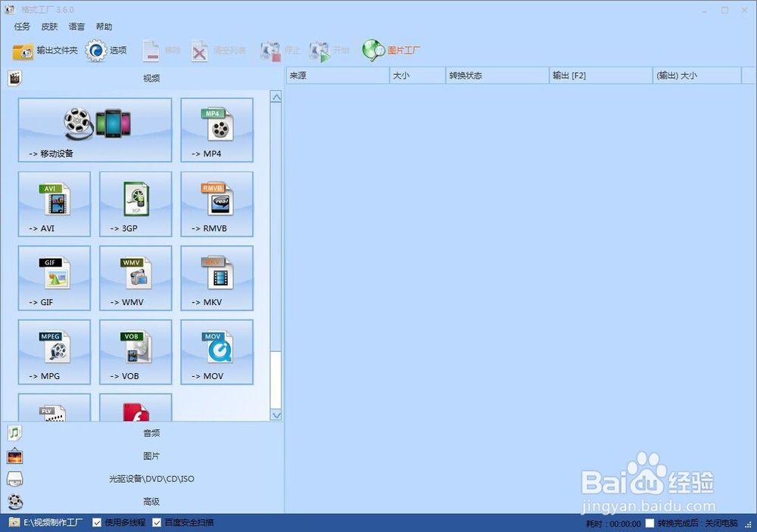Click the 停止 stop toolbar button
The width and height of the screenshot is (757, 532).
pos(281,51)
